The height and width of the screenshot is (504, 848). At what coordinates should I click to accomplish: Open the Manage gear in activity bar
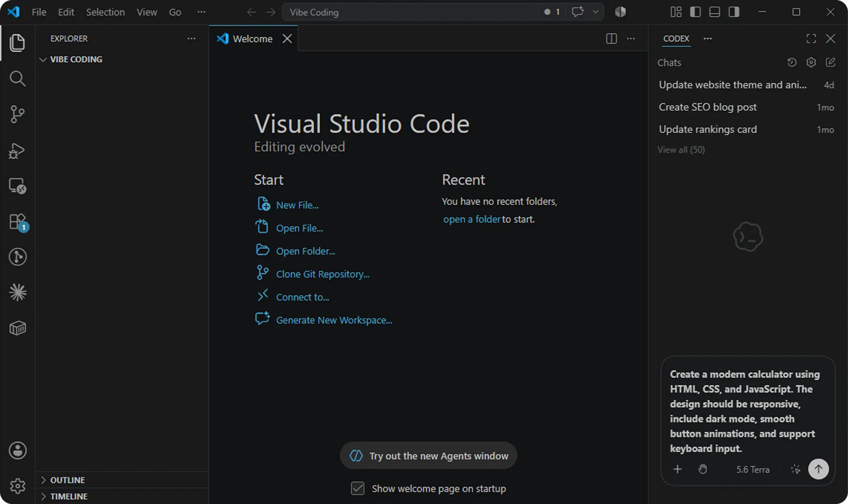17,486
